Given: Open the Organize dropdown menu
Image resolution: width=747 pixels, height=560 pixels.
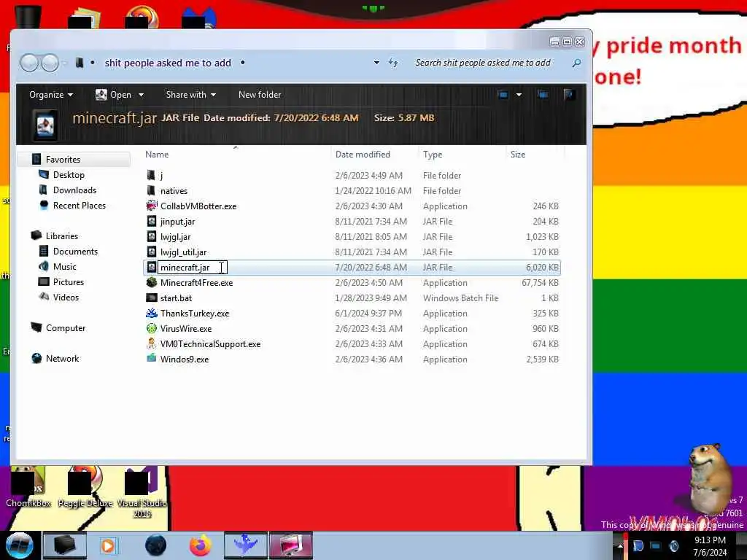Looking at the screenshot, I should tap(51, 95).
